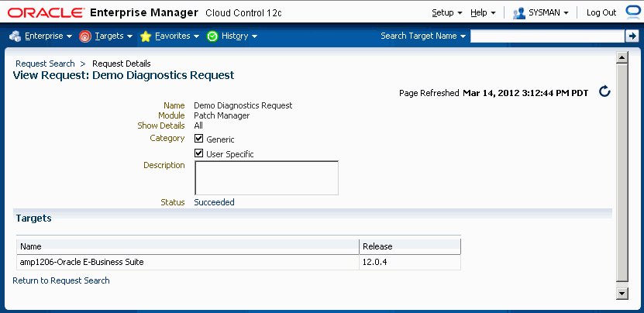644x313 pixels.
Task: Select amp1206-Oracle E-Business Suite cell
Action: (x=188, y=262)
